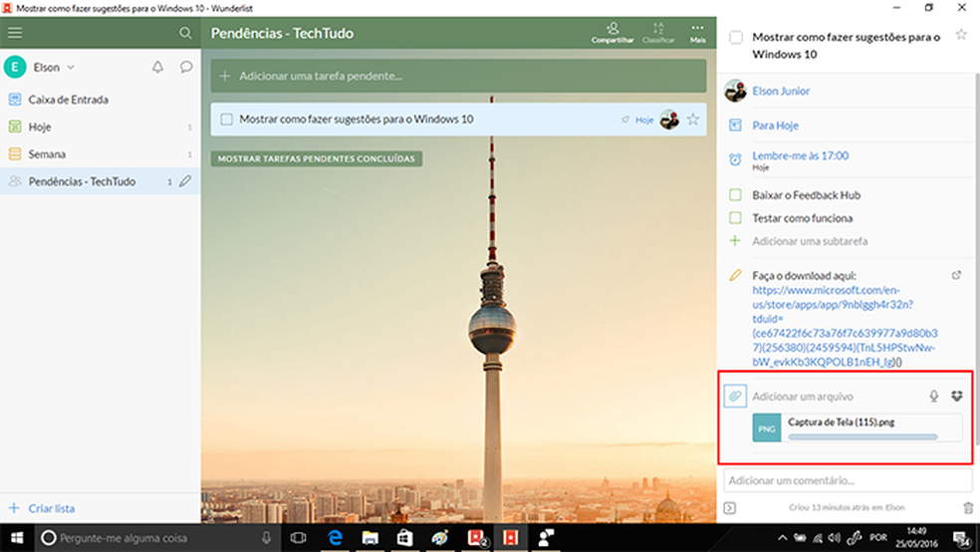The width and height of the screenshot is (980, 552).
Task: Click the calendar due date icon
Action: pyautogui.click(x=735, y=126)
